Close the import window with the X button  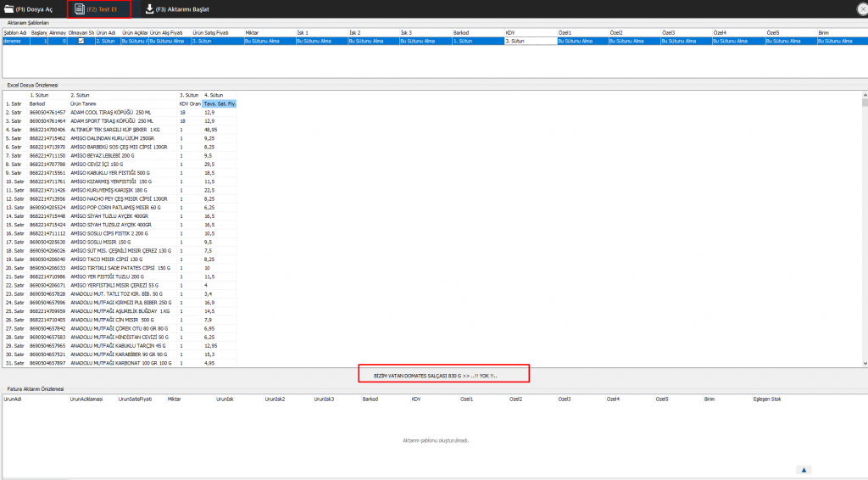(862, 9)
